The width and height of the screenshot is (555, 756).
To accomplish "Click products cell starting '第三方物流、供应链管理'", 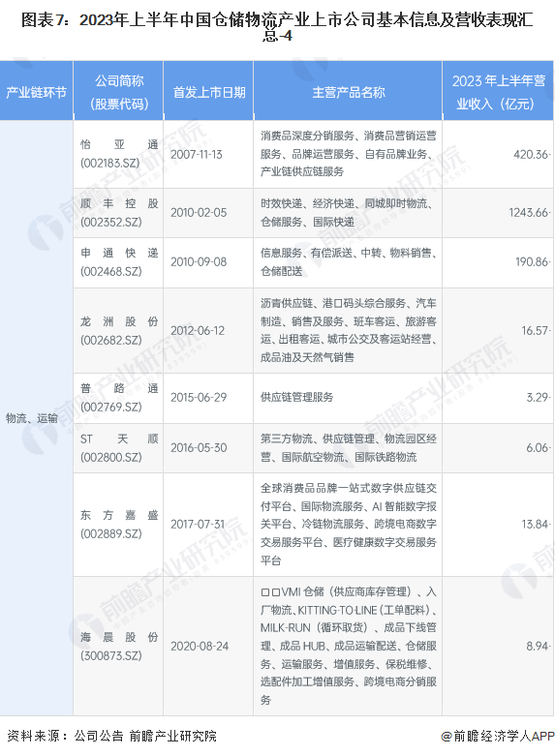I will click(348, 448).
